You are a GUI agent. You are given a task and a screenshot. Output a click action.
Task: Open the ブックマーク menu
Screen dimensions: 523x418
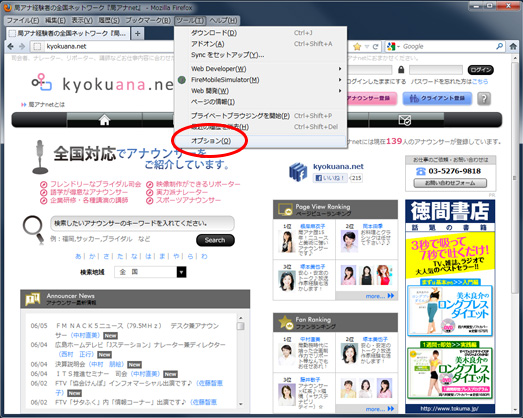point(148,21)
